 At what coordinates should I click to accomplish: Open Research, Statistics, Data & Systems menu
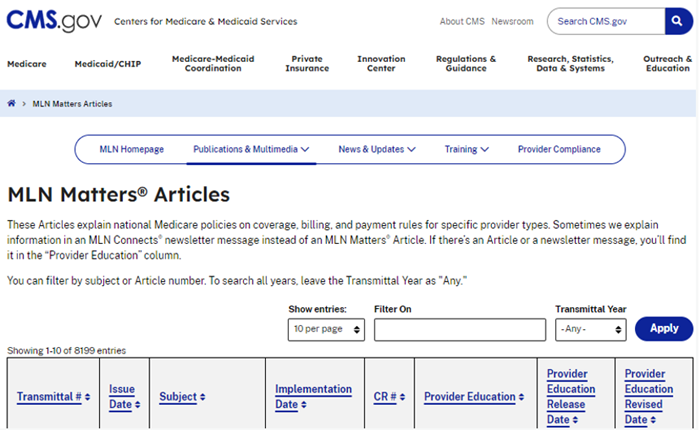(571, 63)
